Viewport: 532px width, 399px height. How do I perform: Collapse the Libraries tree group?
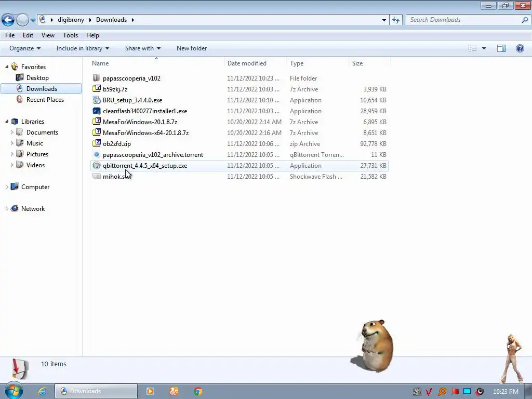point(7,122)
